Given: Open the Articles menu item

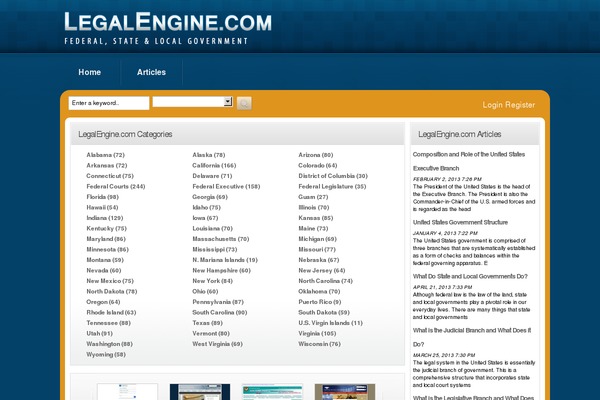Looking at the screenshot, I should [151, 72].
